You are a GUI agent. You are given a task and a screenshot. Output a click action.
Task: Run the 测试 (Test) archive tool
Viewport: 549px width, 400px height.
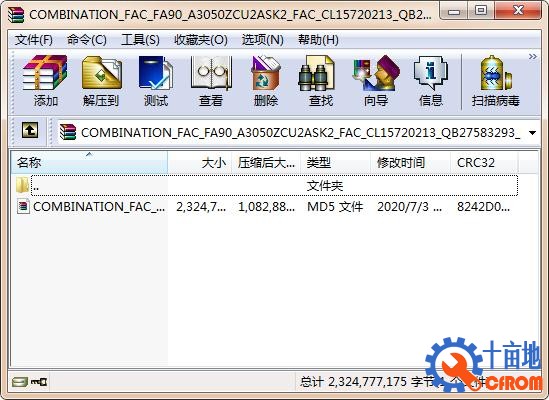pos(156,81)
